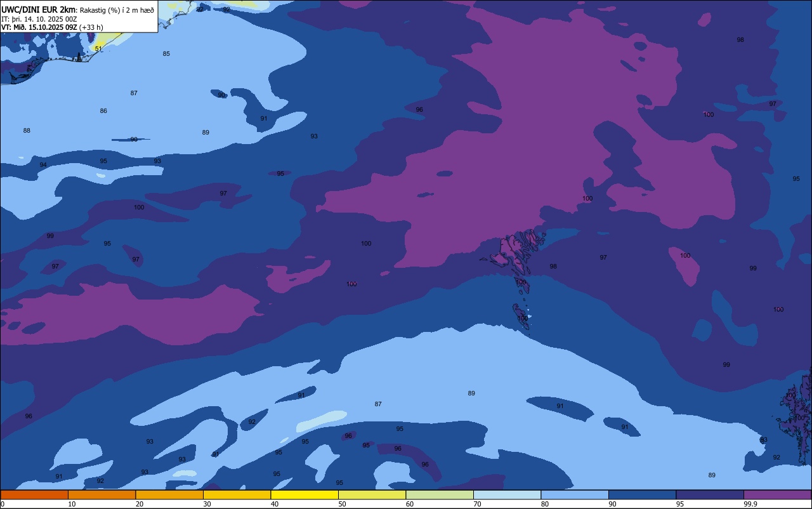Select the map value 88
The height and width of the screenshot is (509, 812).
pyautogui.click(x=27, y=131)
